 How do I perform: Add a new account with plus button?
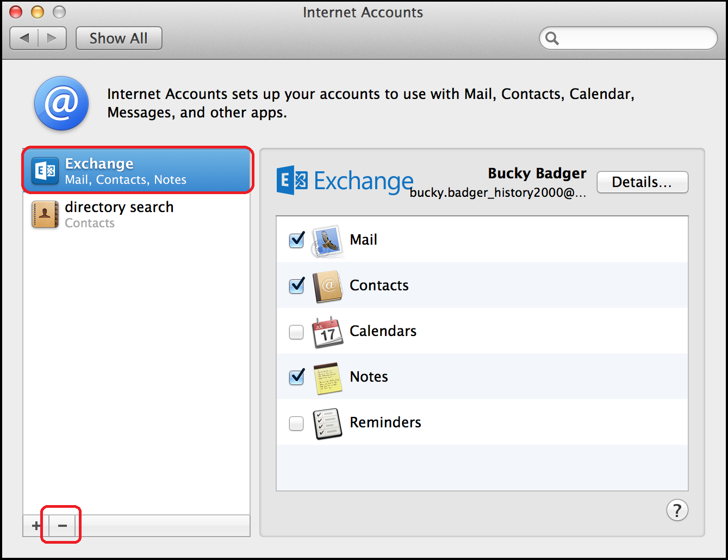click(x=36, y=526)
